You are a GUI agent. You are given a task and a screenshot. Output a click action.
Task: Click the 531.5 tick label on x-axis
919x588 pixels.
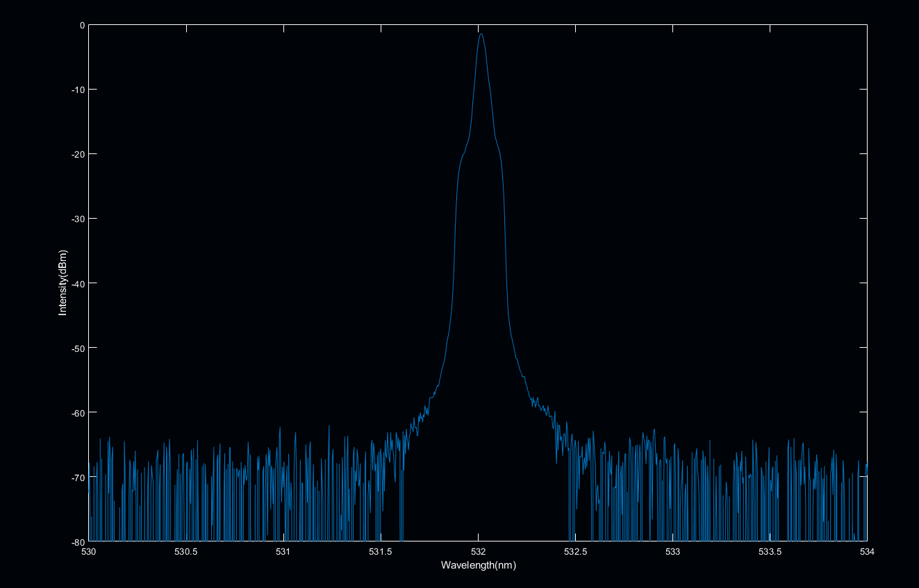pyautogui.click(x=381, y=552)
